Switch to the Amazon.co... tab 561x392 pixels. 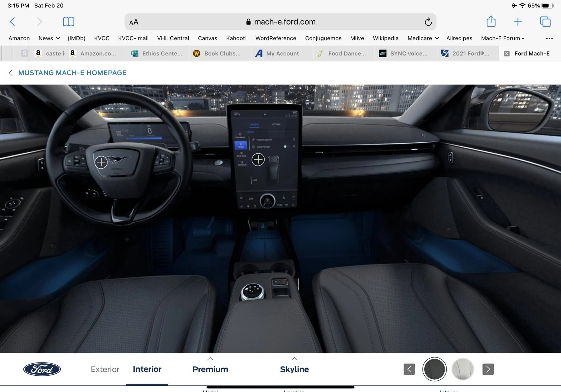coord(96,53)
